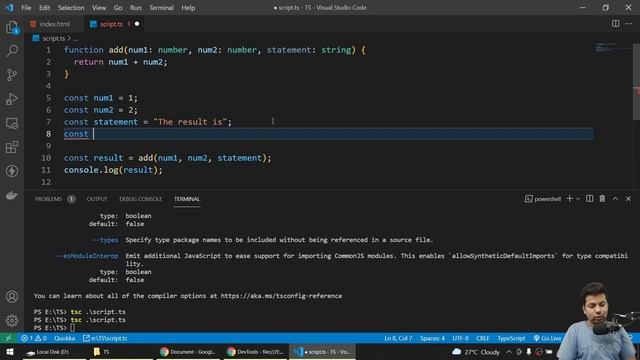Screen dimensions: 640x360
Task: Open the launch profile dropdown arrow
Action: click(x=578, y=199)
